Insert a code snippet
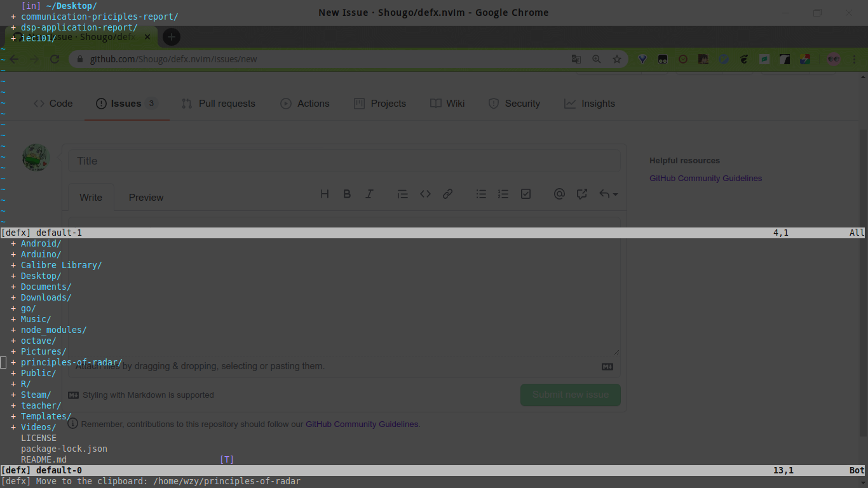 click(425, 194)
